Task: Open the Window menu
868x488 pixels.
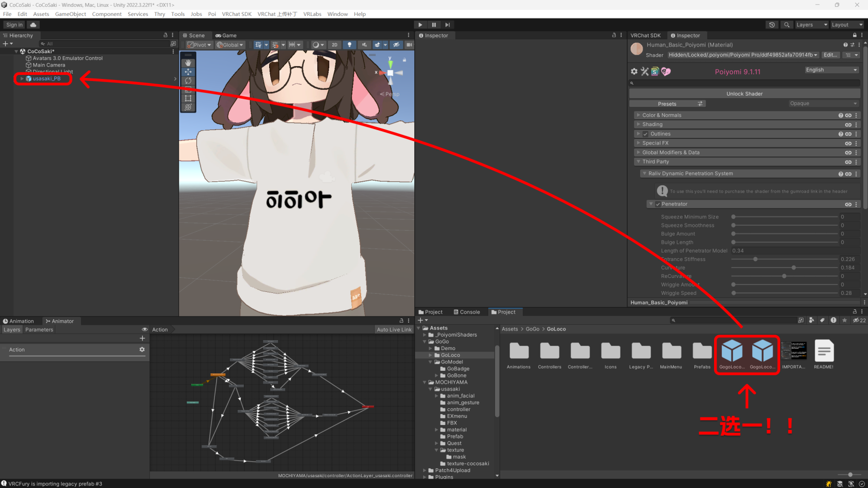Action: [337, 14]
